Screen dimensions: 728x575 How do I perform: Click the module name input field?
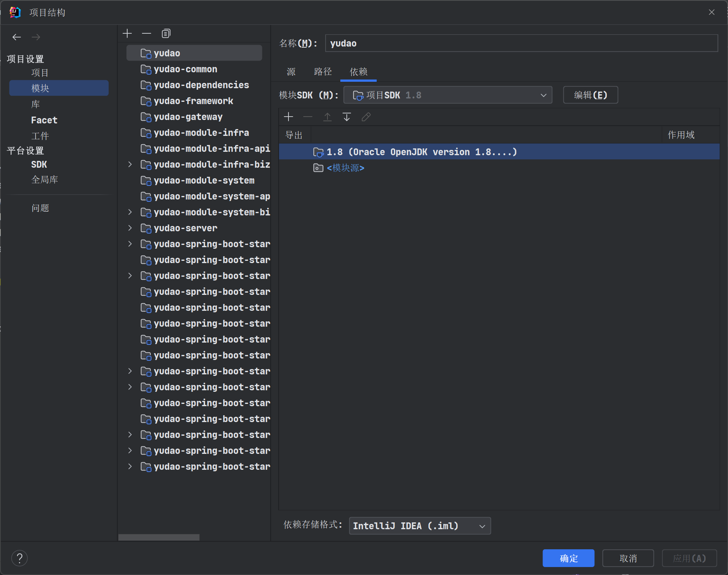(521, 43)
